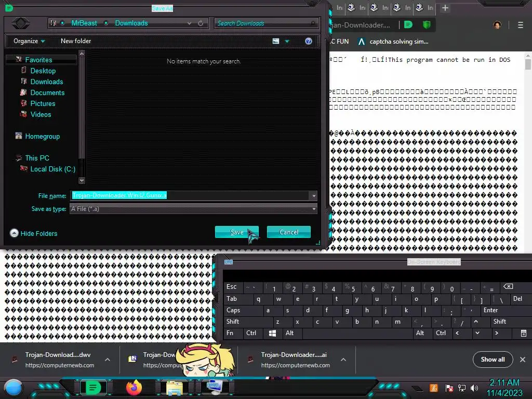Open the green shield icon in the browser
532x399 pixels.
click(427, 24)
